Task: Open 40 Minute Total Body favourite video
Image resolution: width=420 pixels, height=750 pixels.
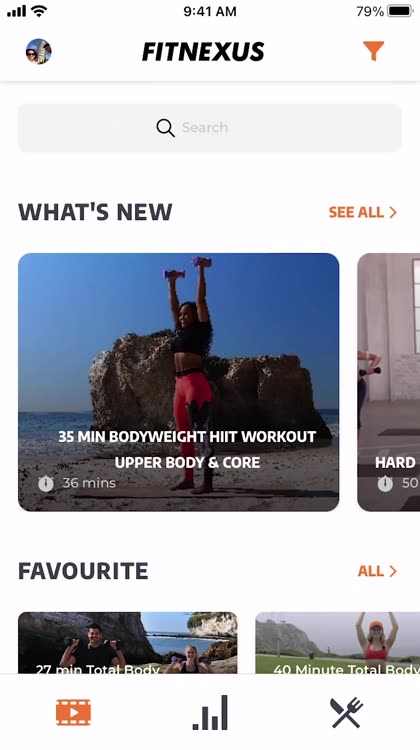Action: point(338,643)
